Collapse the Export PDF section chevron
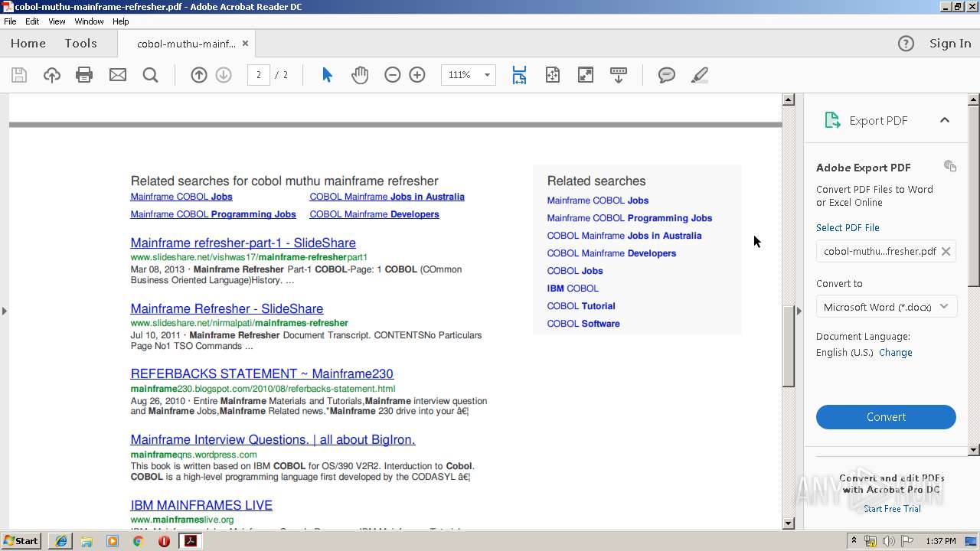Viewport: 980px width, 551px height. pyautogui.click(x=944, y=120)
